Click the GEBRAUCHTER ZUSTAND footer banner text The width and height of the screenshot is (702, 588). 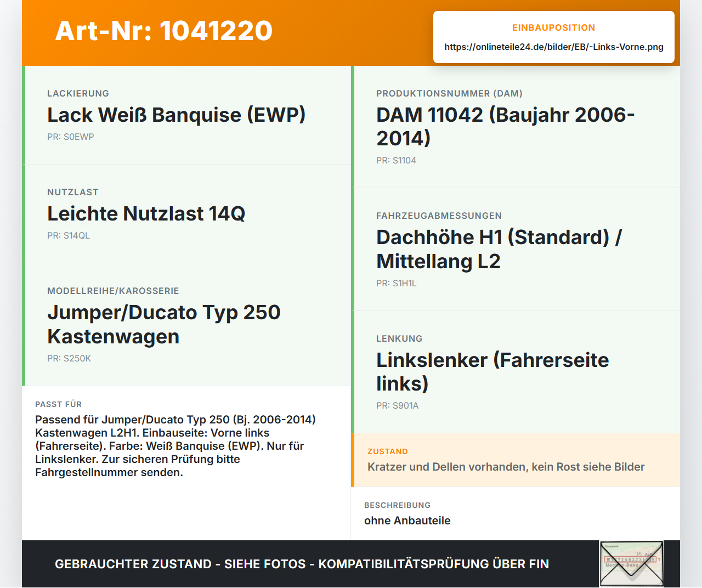tap(302, 564)
